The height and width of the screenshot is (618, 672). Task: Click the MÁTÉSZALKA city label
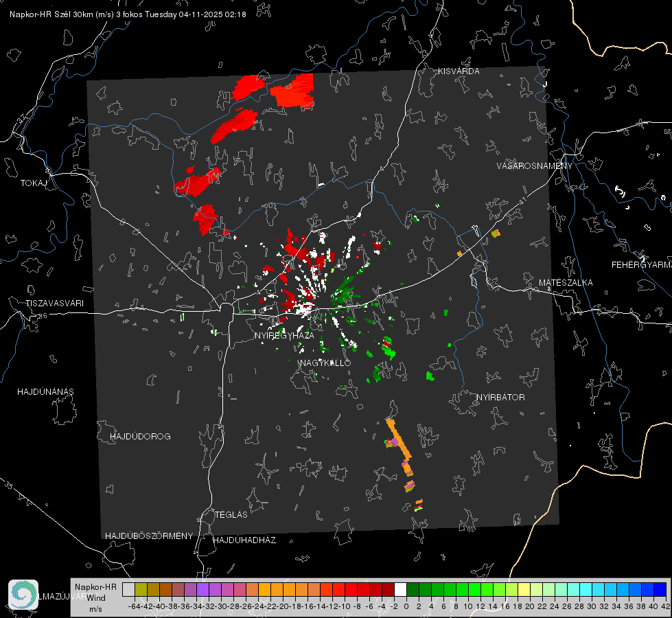(x=566, y=283)
